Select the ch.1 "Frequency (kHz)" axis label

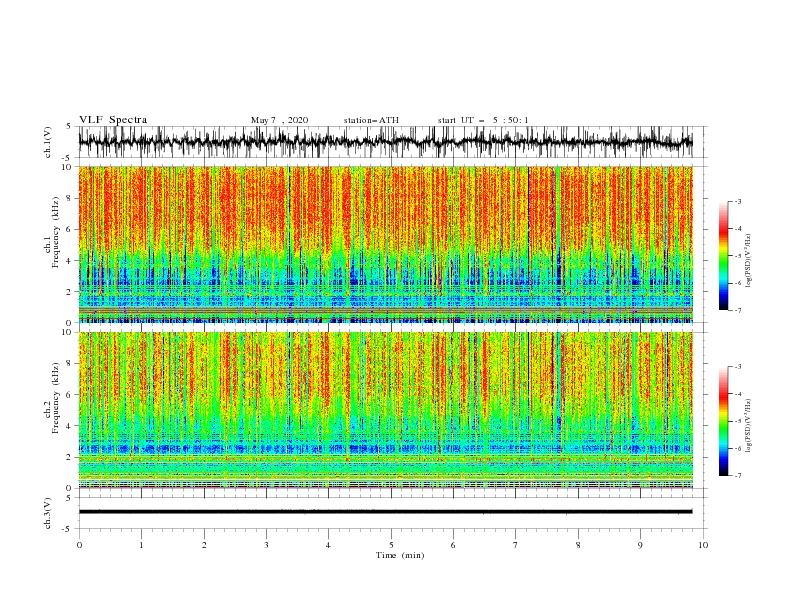click(x=55, y=231)
